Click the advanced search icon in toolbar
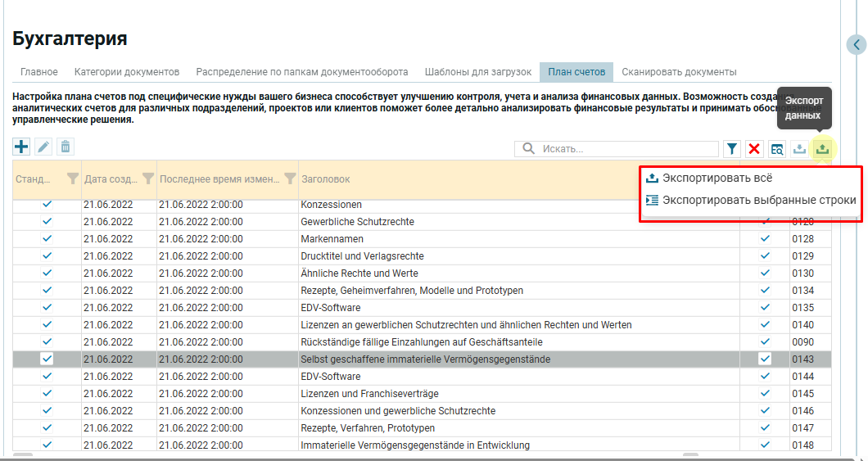The width and height of the screenshot is (868, 461). tap(777, 149)
